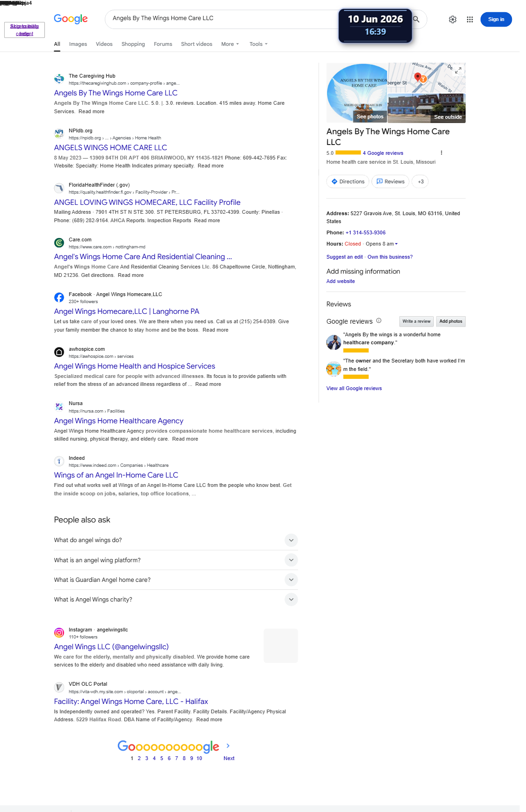The image size is (526, 812).
Task: Switch to the Short videos tab
Action: (x=197, y=44)
